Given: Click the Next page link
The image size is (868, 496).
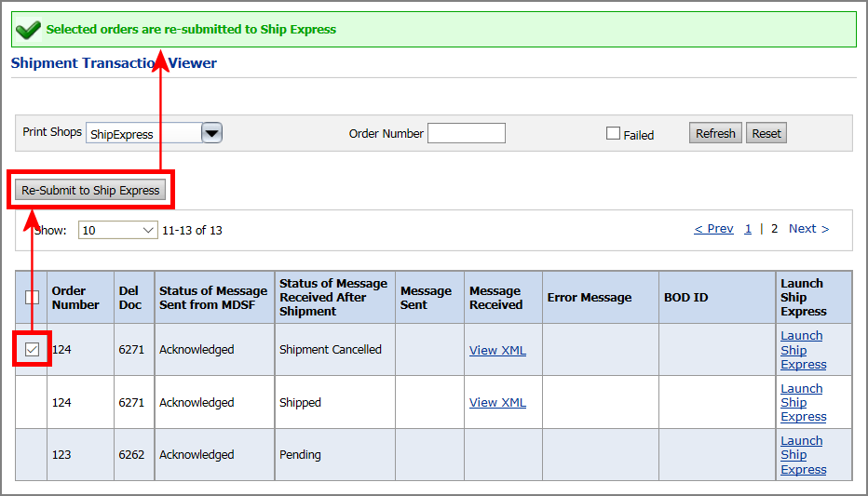Looking at the screenshot, I should [808, 229].
